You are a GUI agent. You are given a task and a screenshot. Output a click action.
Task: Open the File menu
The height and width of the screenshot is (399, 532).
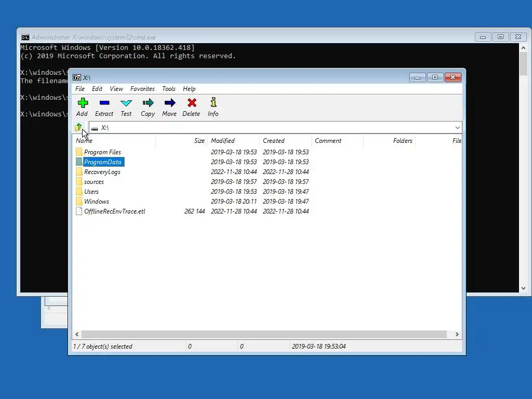click(x=80, y=89)
